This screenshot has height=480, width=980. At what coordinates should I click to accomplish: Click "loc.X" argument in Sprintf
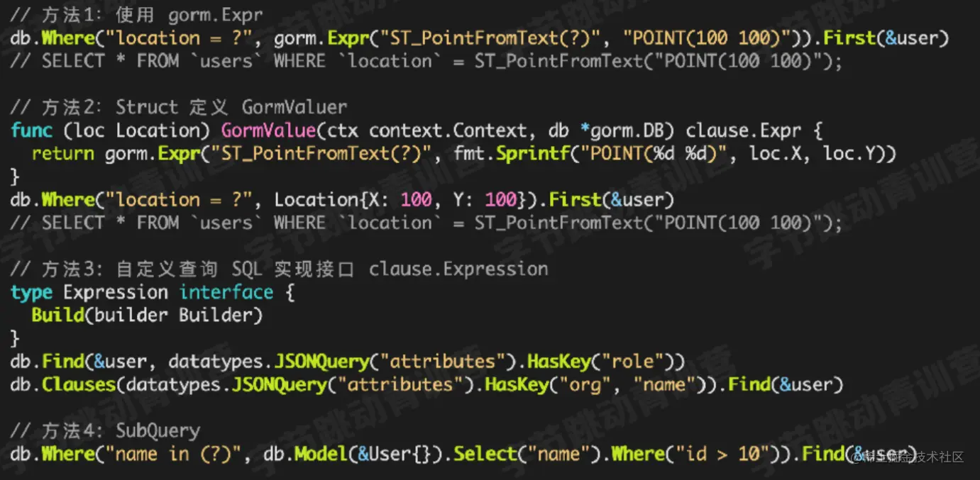[x=776, y=153]
